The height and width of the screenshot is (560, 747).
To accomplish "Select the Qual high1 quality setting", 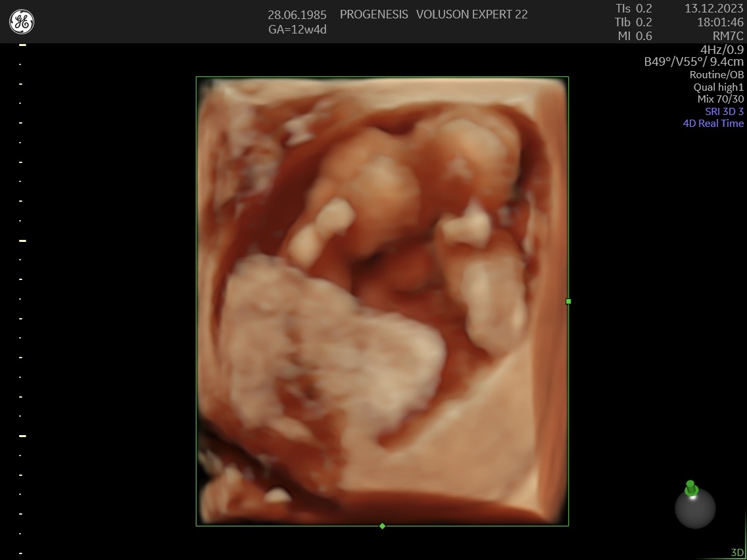I will (x=718, y=87).
